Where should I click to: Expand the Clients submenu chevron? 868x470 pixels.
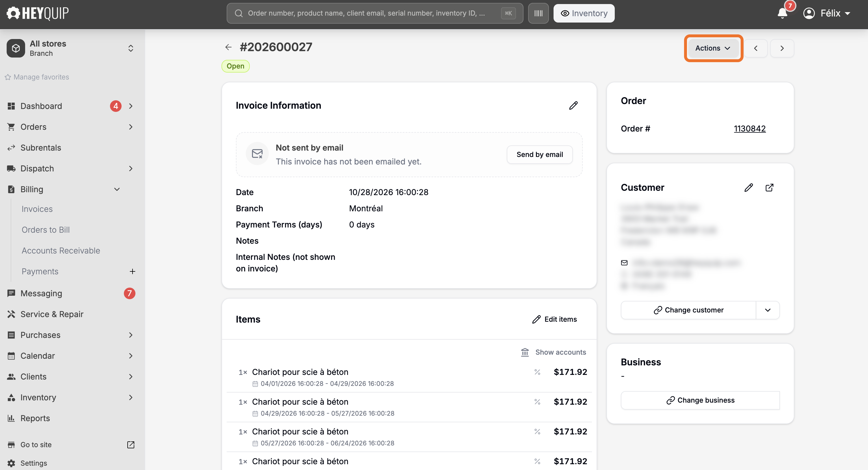click(131, 377)
